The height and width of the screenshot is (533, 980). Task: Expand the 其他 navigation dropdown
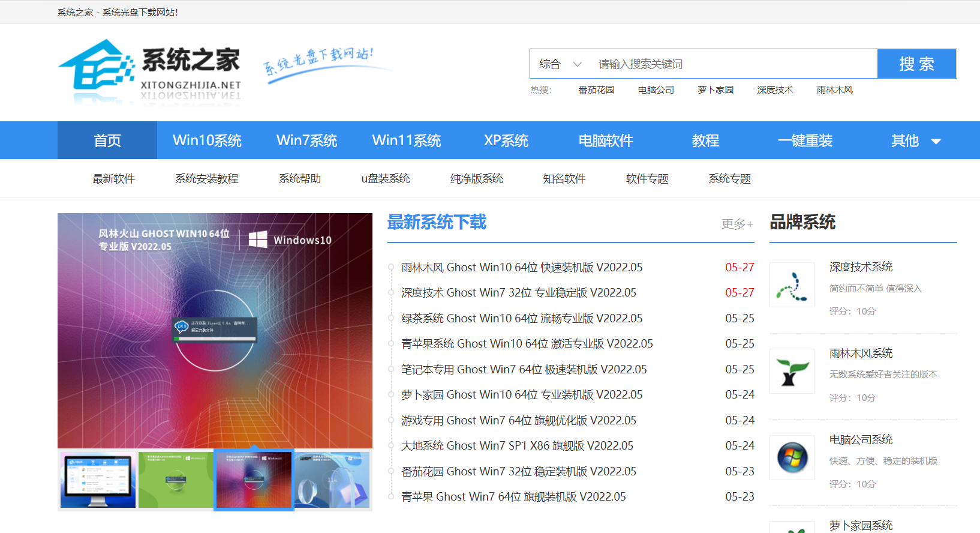(915, 141)
